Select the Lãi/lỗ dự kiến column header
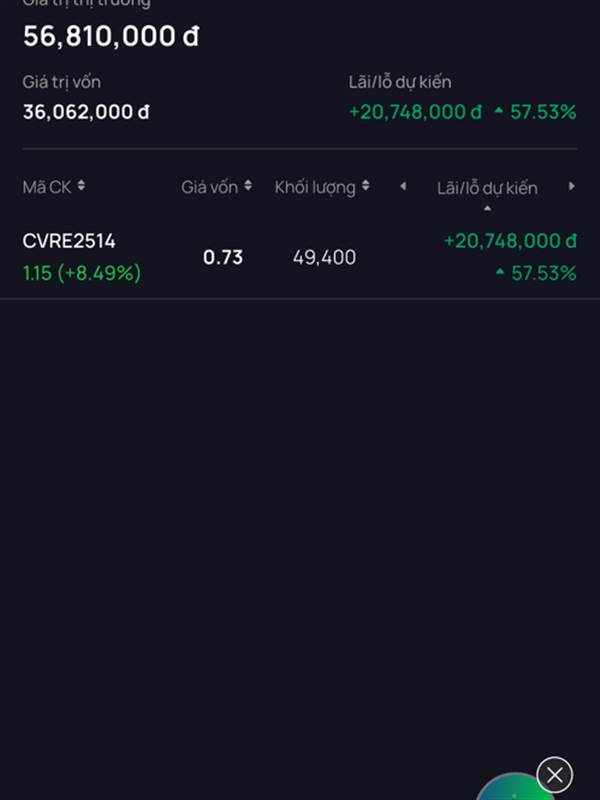 tap(487, 188)
